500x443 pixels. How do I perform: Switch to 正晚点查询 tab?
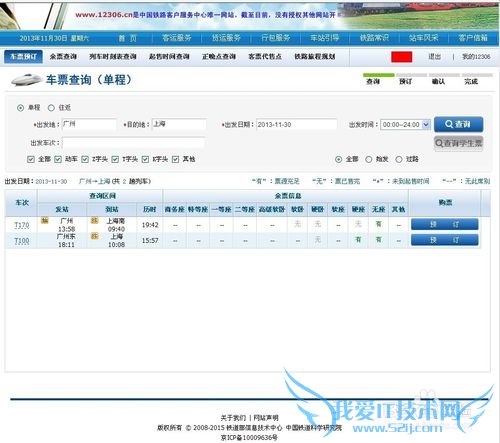[x=219, y=57]
